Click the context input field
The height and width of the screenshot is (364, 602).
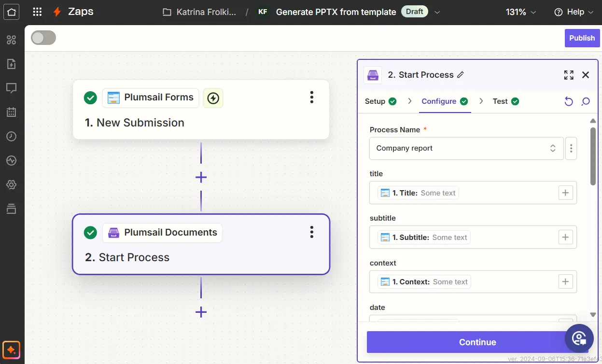point(473,282)
